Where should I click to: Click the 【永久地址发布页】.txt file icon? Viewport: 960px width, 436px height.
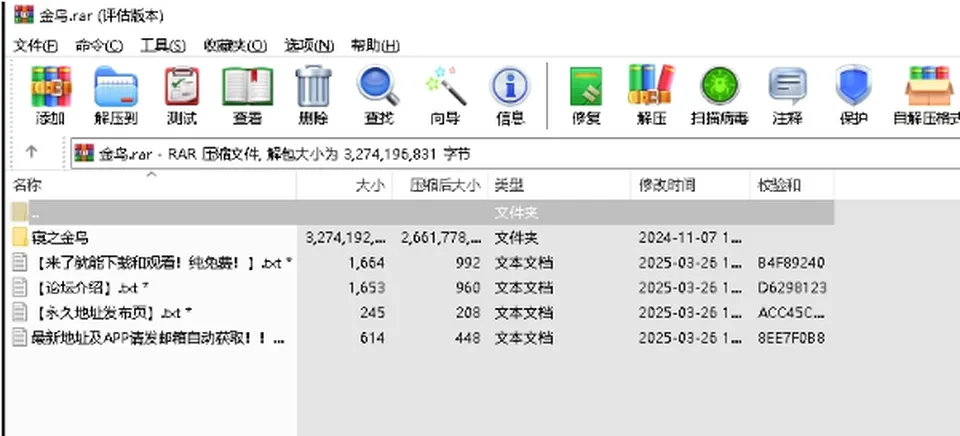(x=20, y=312)
